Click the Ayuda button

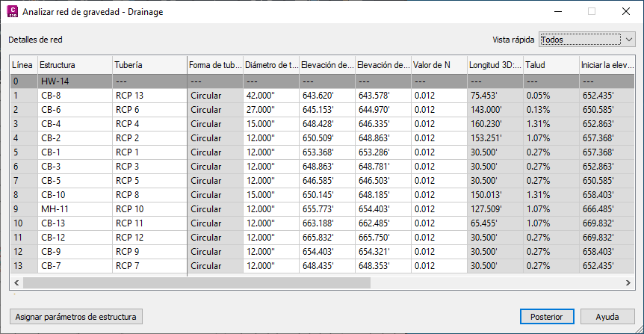[x=607, y=317]
